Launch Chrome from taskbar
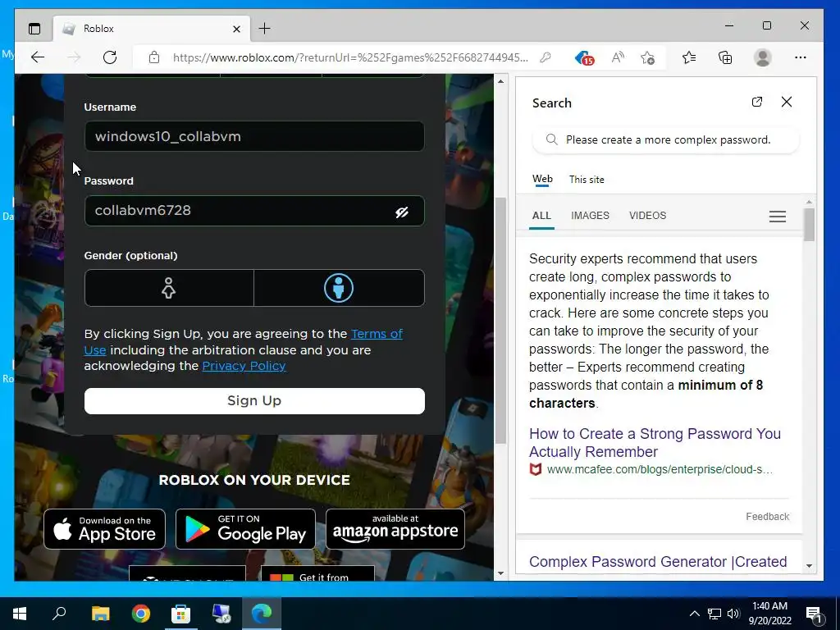This screenshot has width=840, height=630. [x=140, y=614]
